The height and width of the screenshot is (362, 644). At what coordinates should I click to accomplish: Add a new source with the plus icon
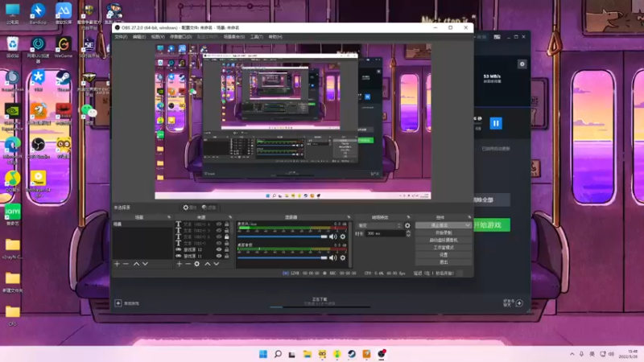[x=179, y=264]
